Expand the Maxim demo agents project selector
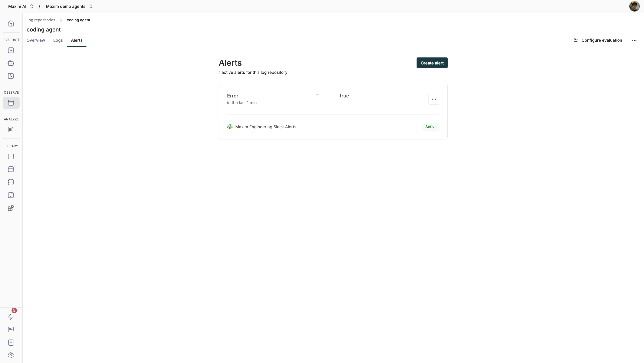This screenshot has height=363, width=644. pos(91,6)
